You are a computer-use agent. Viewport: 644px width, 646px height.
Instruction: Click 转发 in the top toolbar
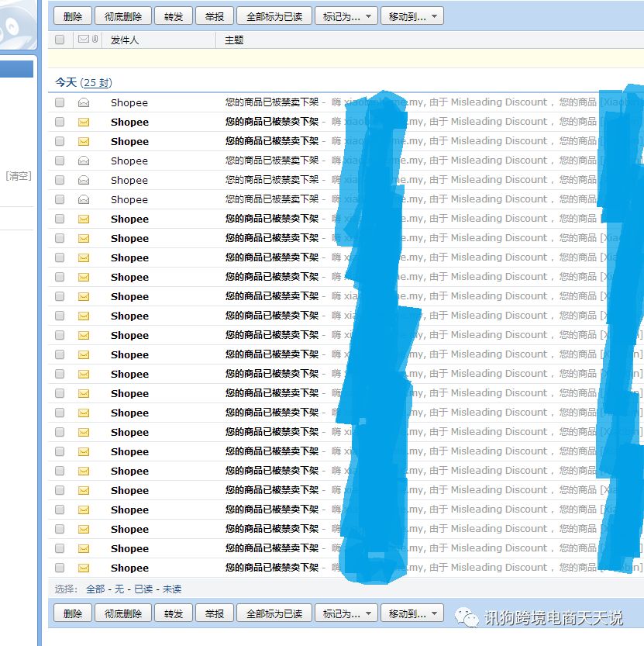click(x=174, y=16)
